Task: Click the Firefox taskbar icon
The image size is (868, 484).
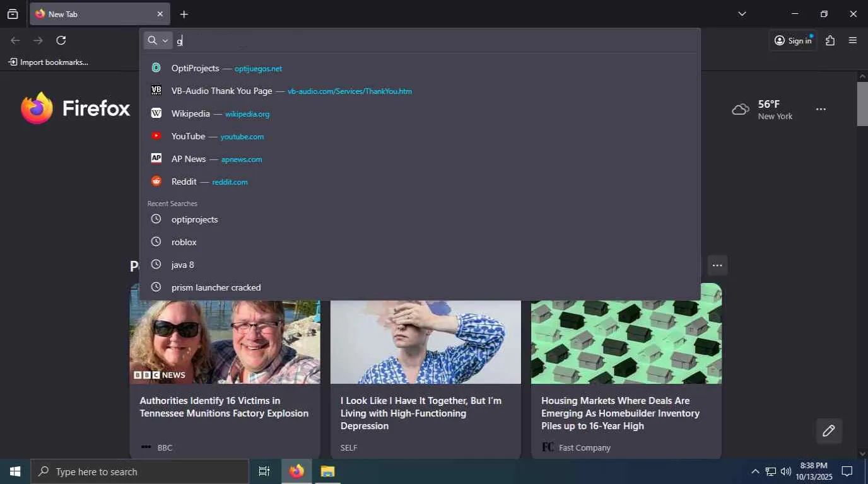Action: pos(296,471)
